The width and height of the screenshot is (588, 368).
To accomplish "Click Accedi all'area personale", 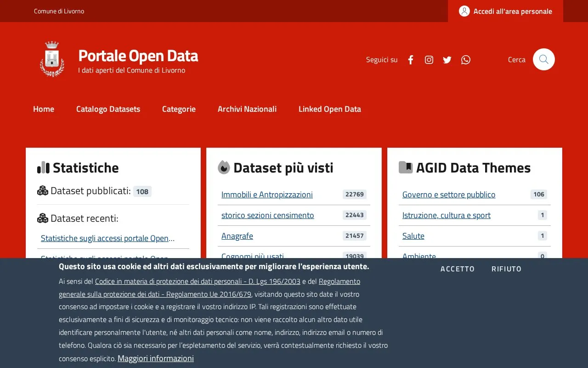I will [505, 11].
